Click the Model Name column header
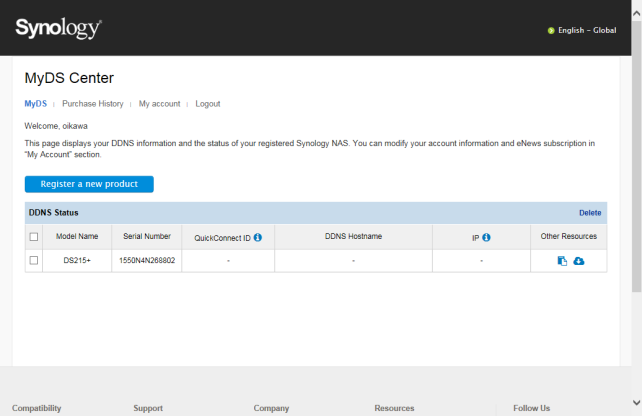Image resolution: width=642 pixels, height=416 pixels. click(77, 236)
